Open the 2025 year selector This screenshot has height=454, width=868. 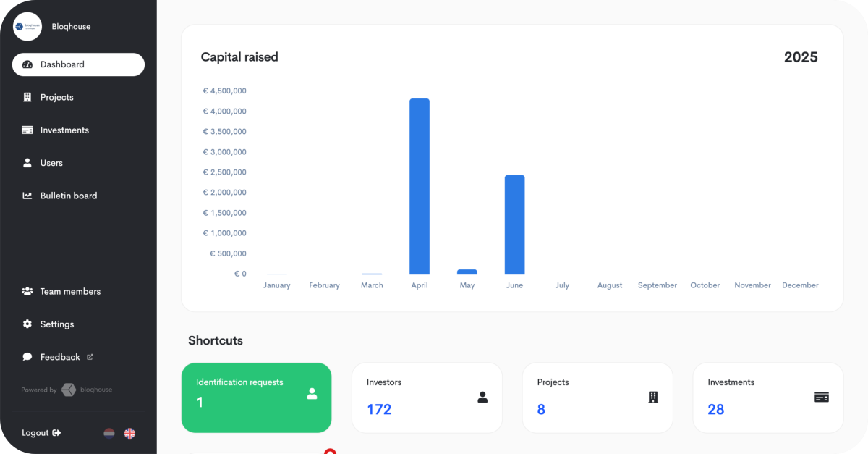coord(801,56)
